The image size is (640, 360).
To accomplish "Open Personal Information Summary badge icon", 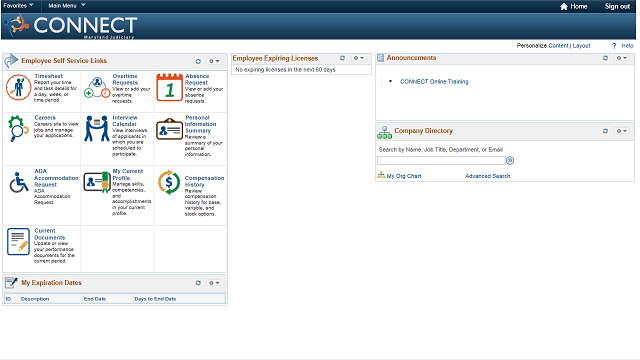I will click(169, 129).
